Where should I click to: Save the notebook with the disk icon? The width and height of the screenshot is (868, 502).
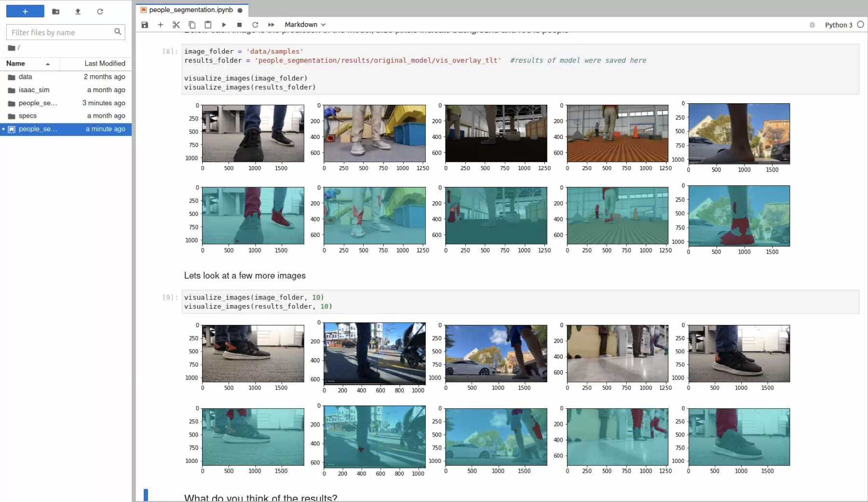click(x=145, y=25)
